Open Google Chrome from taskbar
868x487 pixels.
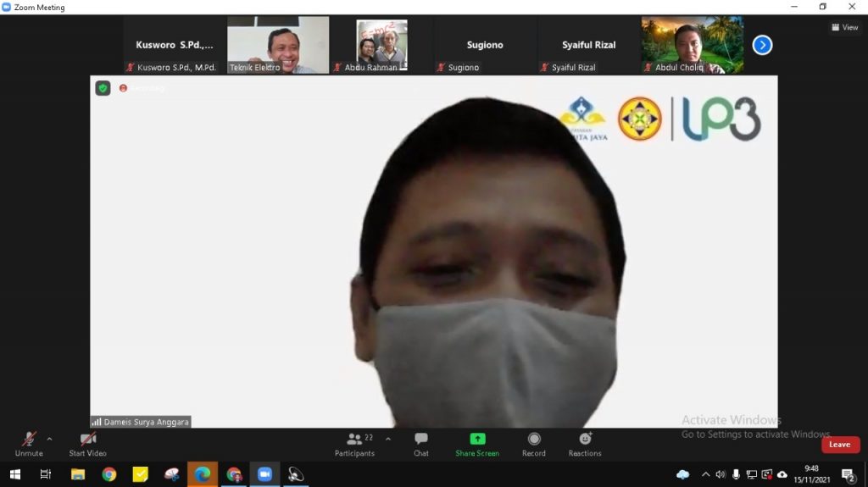click(109, 474)
